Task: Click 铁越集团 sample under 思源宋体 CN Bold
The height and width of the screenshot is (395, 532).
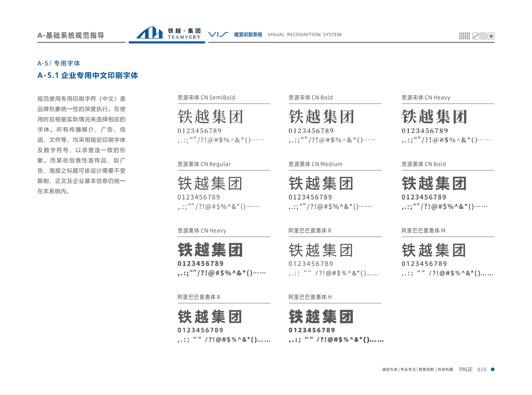Action: pyautogui.click(x=321, y=117)
